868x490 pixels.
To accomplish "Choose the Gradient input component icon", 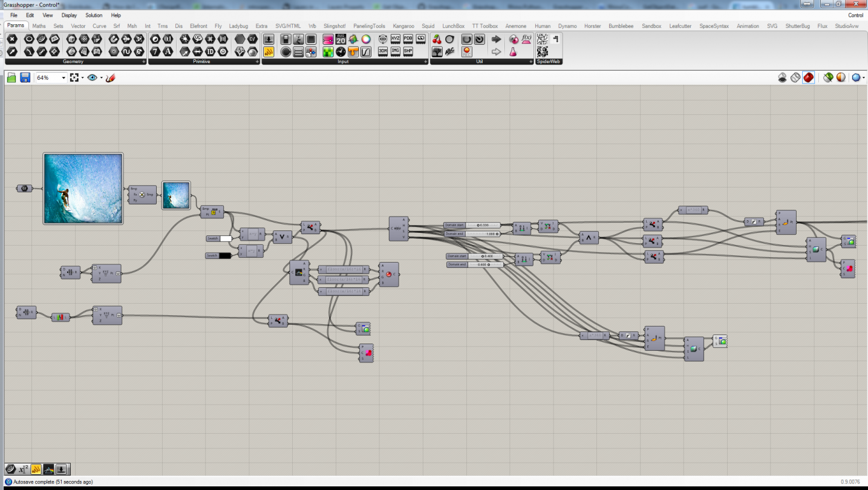I will click(x=327, y=39).
